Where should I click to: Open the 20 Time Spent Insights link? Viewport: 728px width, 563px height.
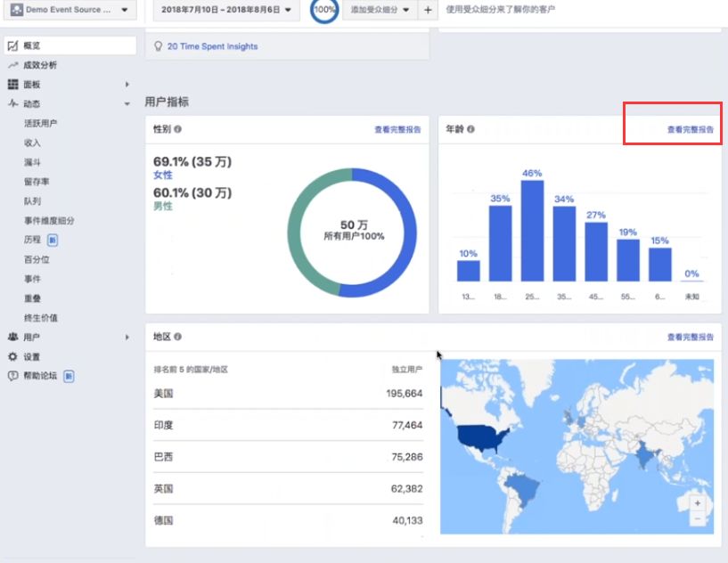212,46
